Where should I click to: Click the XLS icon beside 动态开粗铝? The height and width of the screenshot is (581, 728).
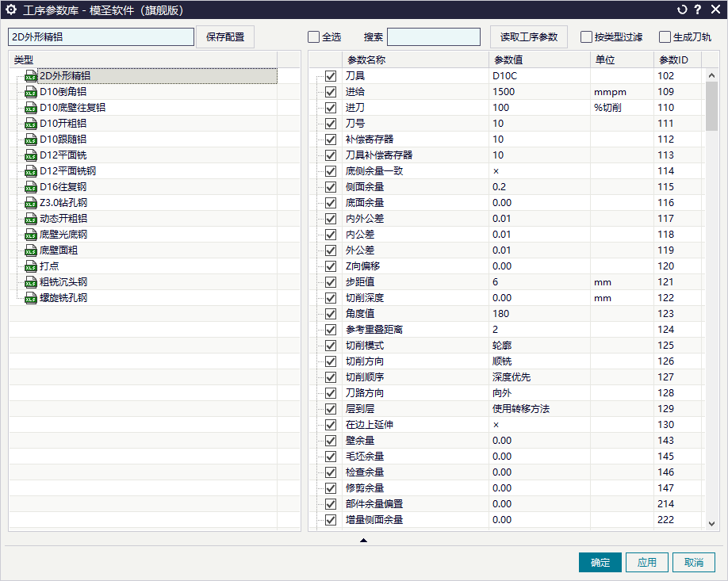(x=31, y=219)
